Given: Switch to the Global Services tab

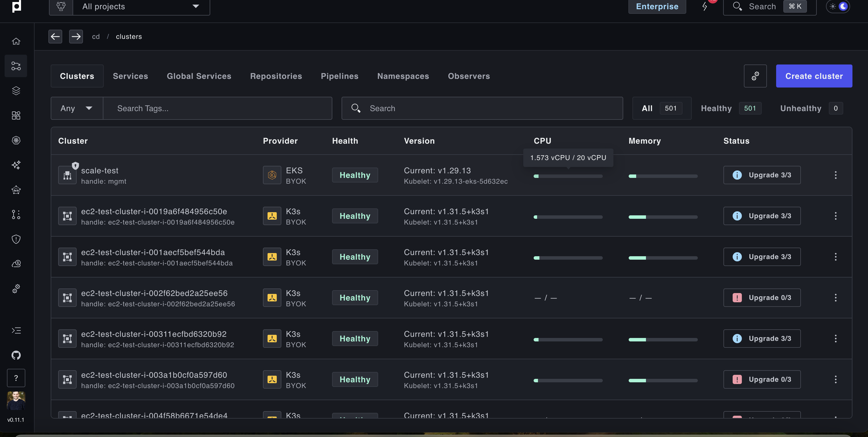Looking at the screenshot, I should [x=199, y=76].
